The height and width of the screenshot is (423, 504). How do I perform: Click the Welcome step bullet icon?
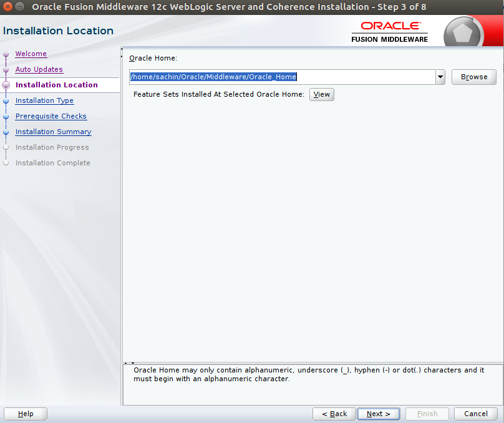coord(6,54)
